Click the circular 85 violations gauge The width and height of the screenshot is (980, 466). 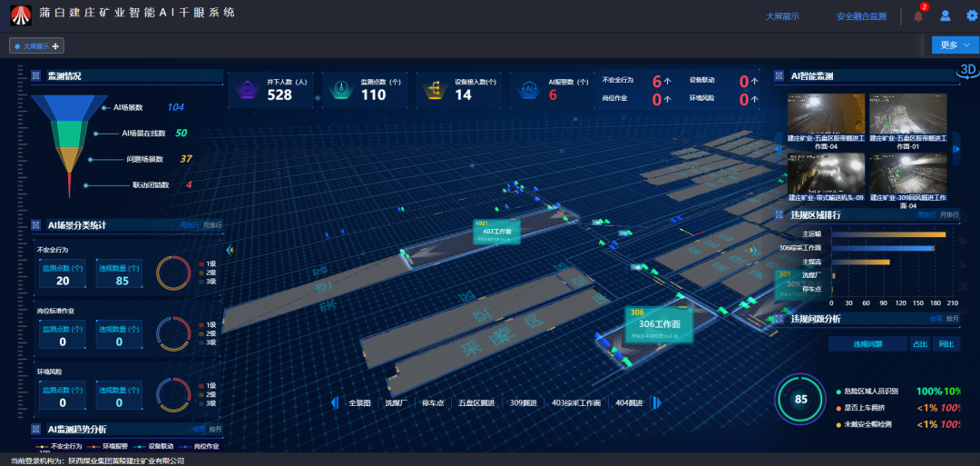[x=800, y=399]
